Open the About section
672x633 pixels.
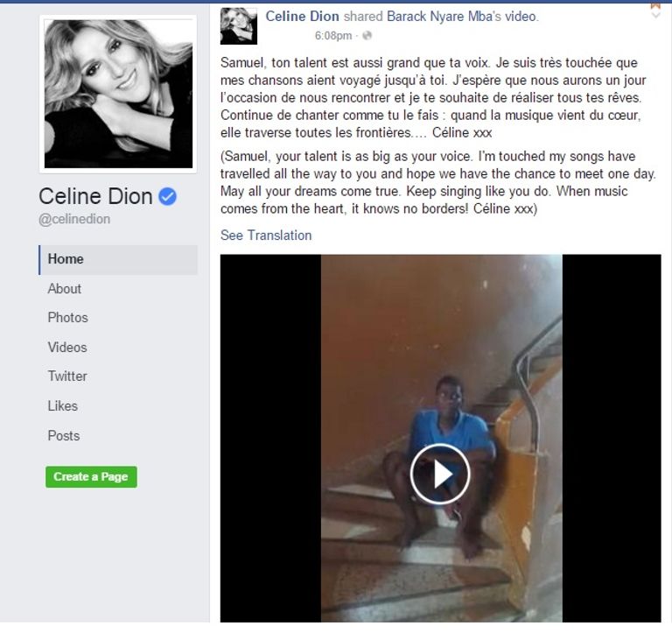pos(64,289)
